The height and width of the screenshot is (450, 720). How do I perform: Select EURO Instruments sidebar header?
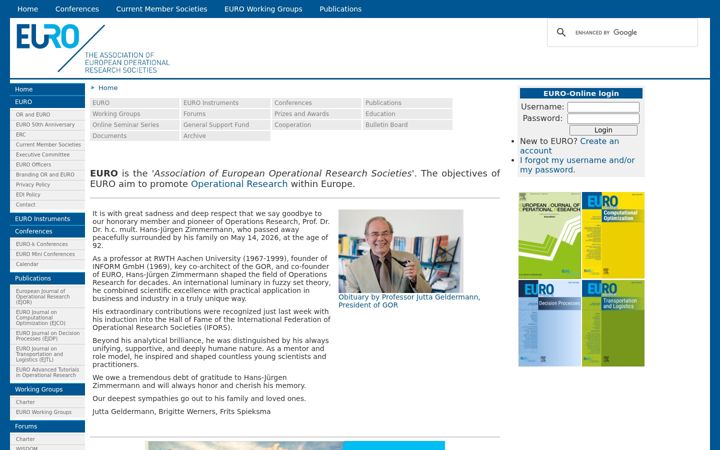coord(47,219)
